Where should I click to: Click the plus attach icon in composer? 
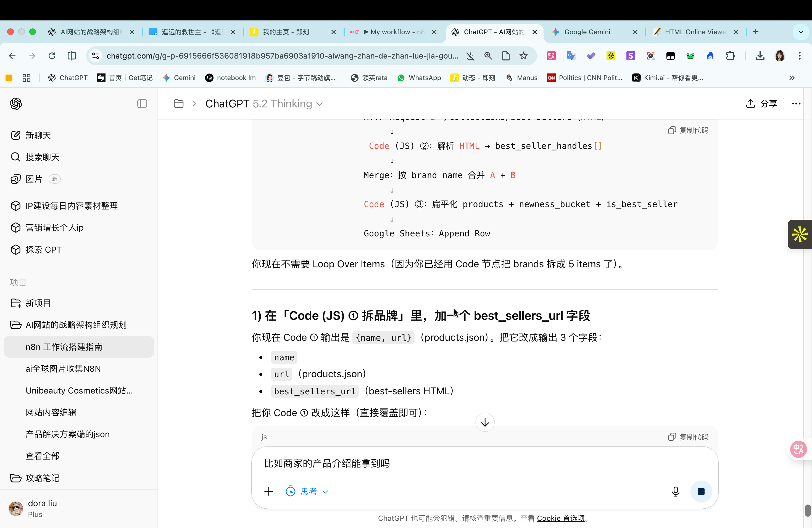(269, 491)
